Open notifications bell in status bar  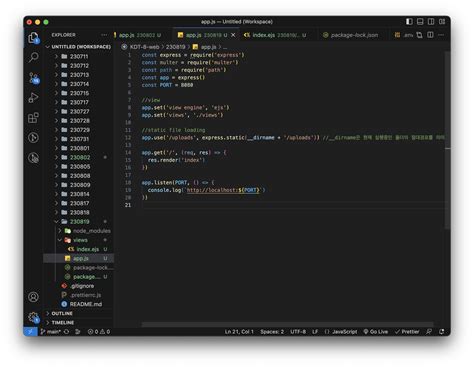[x=442, y=332]
